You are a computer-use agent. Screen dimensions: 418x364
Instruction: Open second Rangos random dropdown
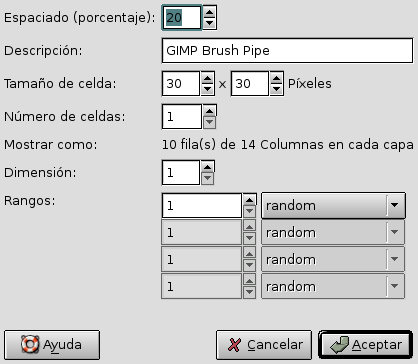click(333, 232)
